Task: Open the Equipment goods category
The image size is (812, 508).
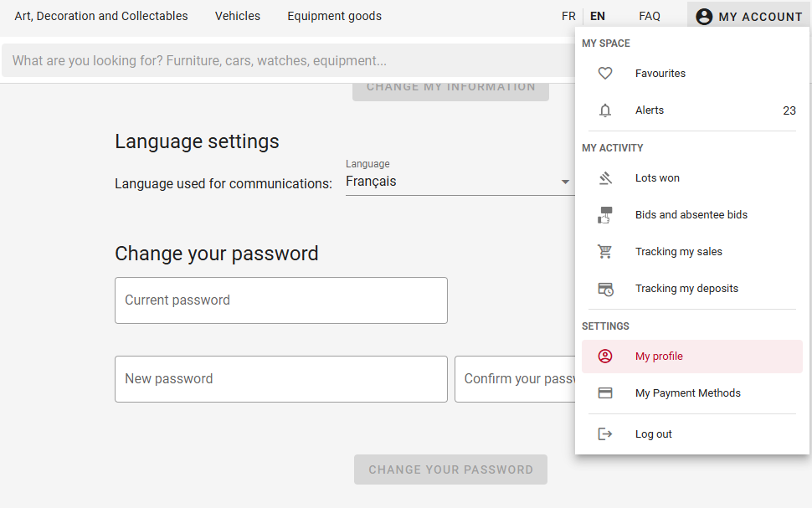Action: click(x=335, y=16)
